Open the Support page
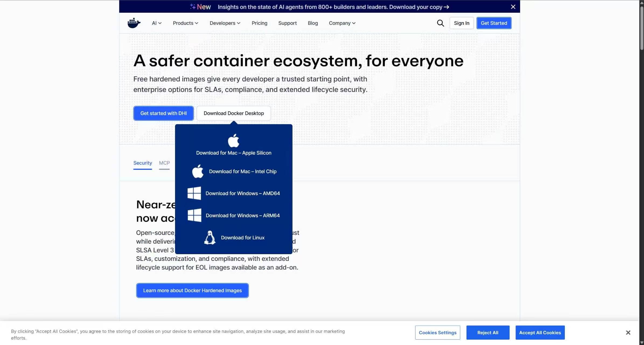 (x=287, y=23)
